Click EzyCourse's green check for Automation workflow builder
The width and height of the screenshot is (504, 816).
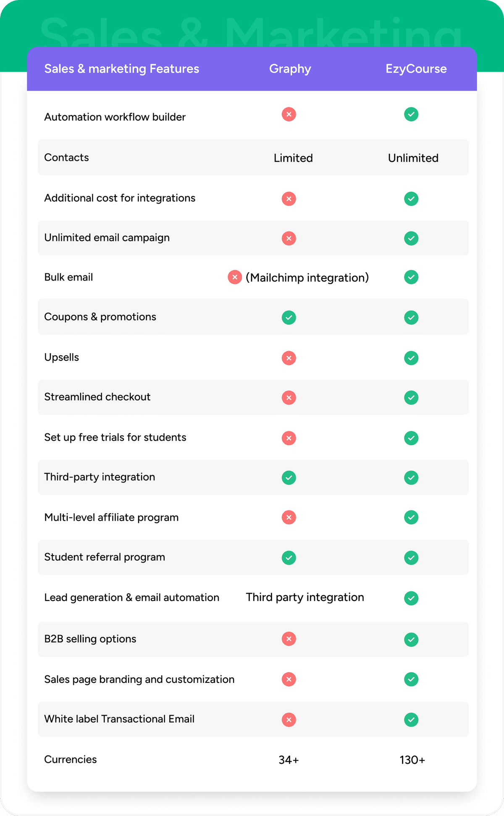tap(411, 114)
